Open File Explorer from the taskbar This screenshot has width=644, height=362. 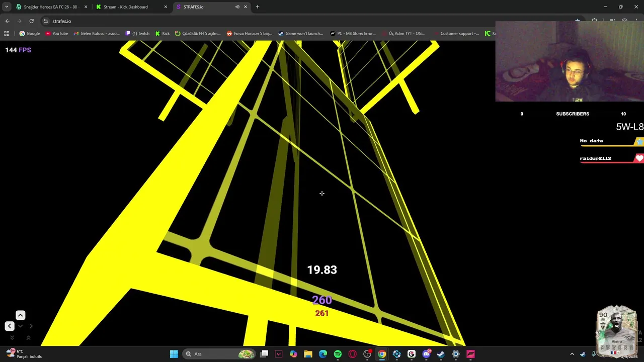(x=308, y=354)
